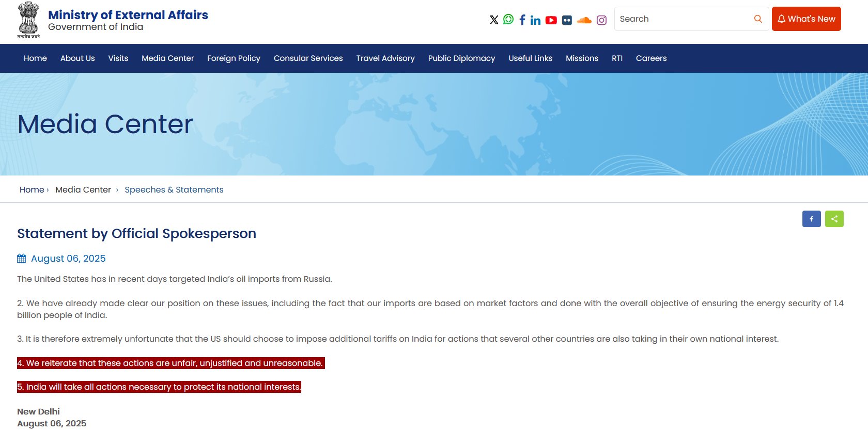Image resolution: width=868 pixels, height=447 pixels.
Task: Click the Statement by Official Spokesperson heading
Action: pyautogui.click(x=136, y=233)
